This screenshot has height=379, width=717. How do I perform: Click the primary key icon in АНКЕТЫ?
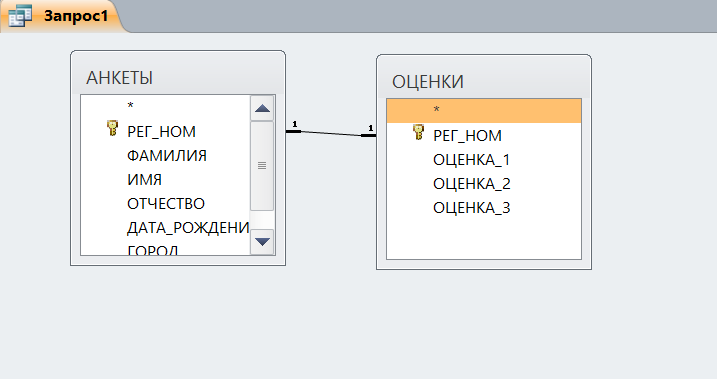pyautogui.click(x=112, y=128)
